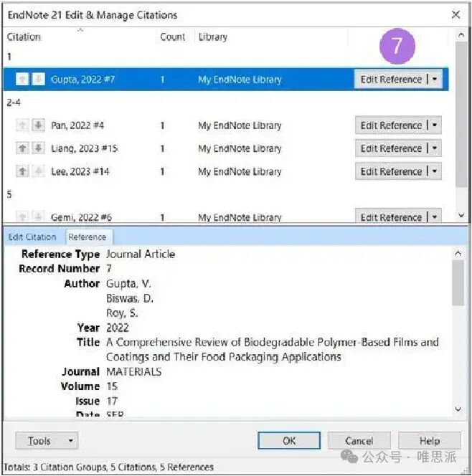The width and height of the screenshot is (472, 476).
Task: Click the Issue value 17
Action: [112, 401]
